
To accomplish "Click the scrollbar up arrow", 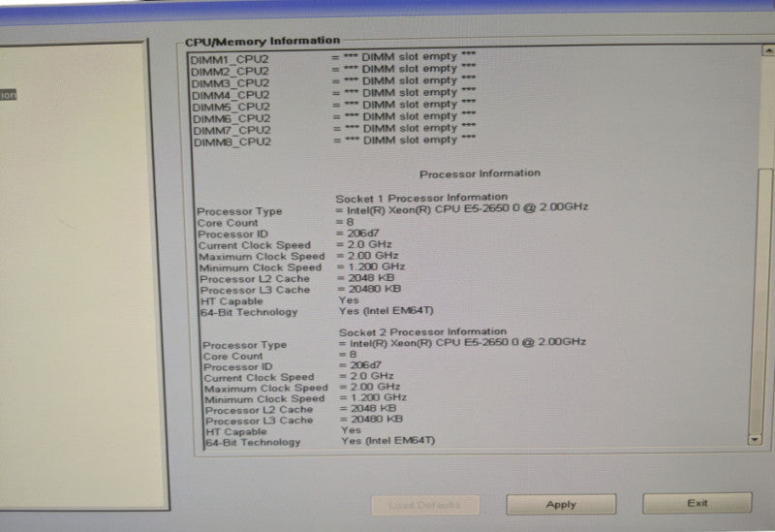I will pos(768,50).
